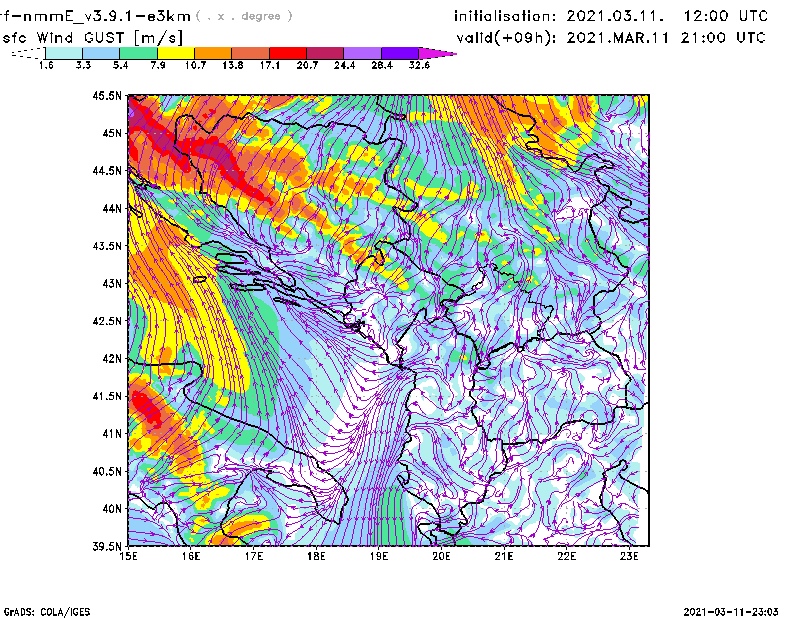Click the 22E longitude label

(x=567, y=556)
